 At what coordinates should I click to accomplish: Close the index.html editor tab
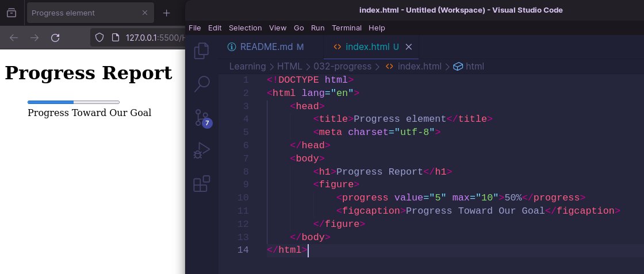coord(409,47)
